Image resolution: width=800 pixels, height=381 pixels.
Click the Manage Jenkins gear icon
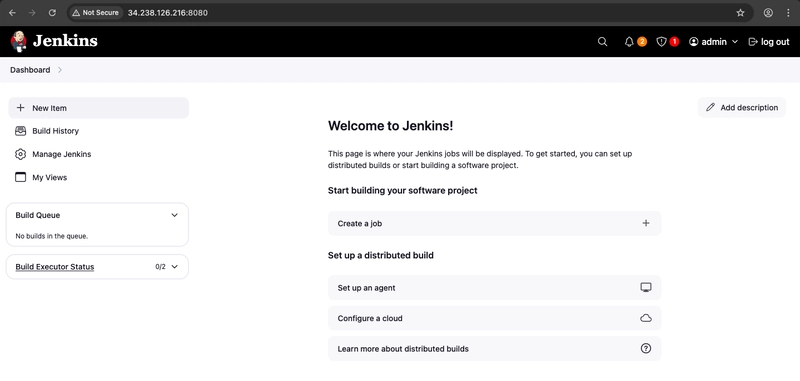point(20,154)
